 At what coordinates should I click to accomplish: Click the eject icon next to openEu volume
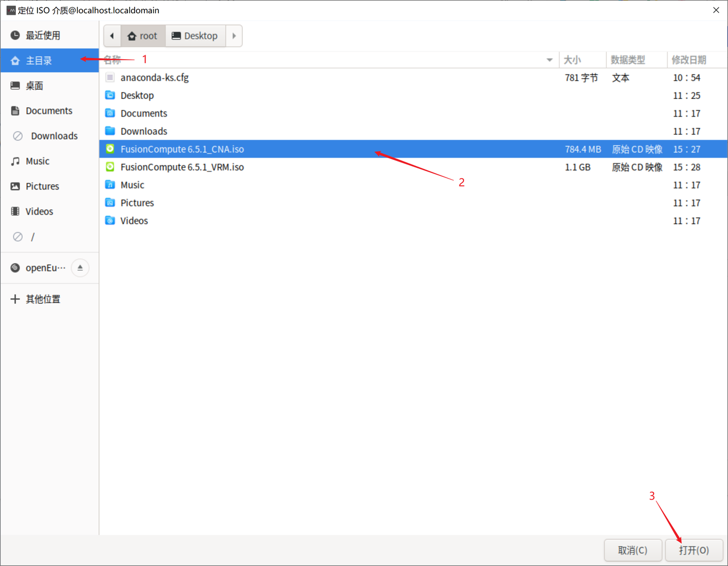[80, 268]
